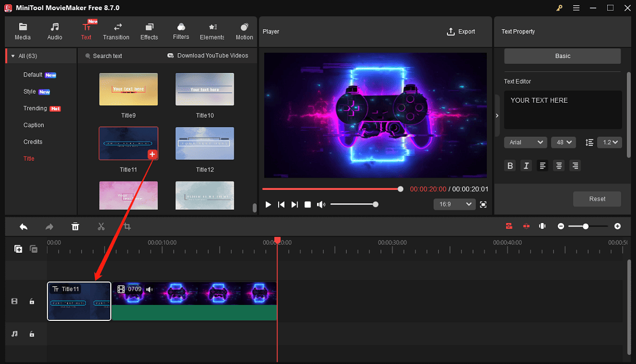Open the hamburger main menu
The width and height of the screenshot is (636, 364).
pos(576,7)
